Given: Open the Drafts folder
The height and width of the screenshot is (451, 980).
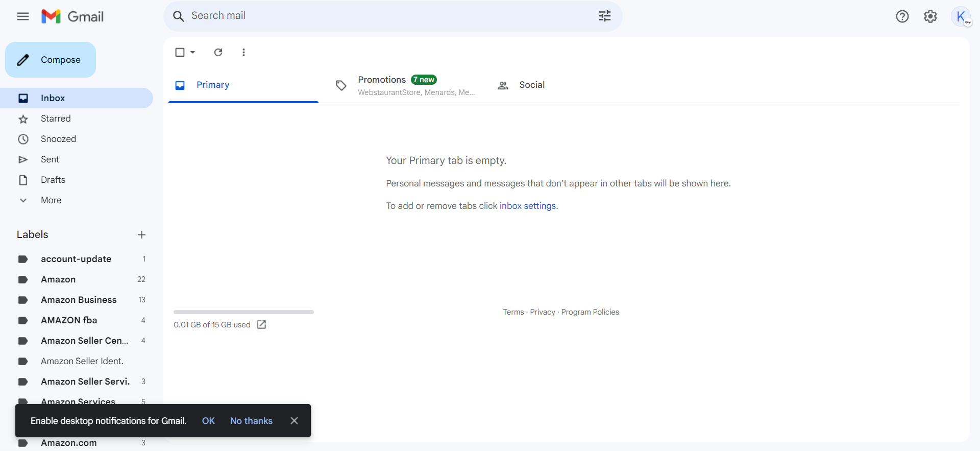Looking at the screenshot, I should point(77,180).
